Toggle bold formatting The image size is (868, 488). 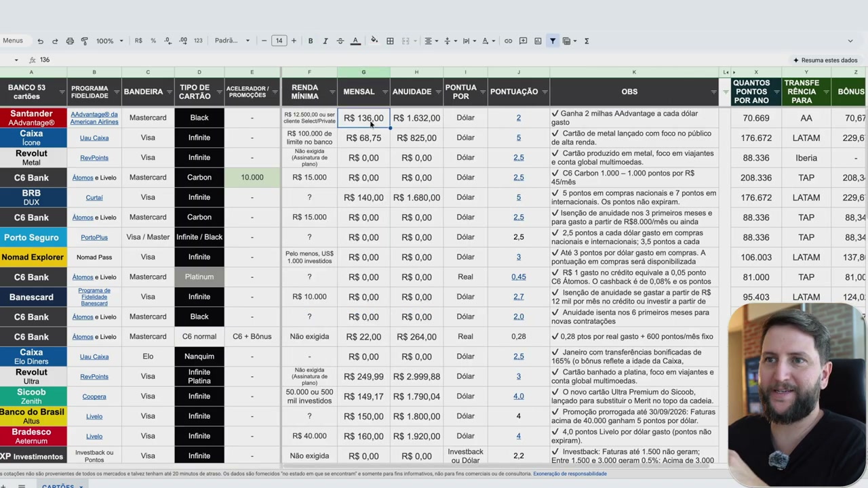(x=311, y=41)
